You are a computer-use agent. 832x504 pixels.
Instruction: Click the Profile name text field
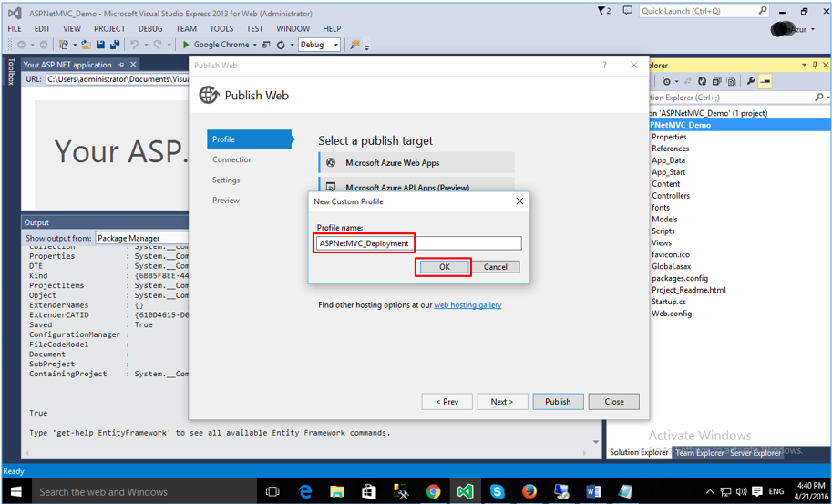click(418, 243)
